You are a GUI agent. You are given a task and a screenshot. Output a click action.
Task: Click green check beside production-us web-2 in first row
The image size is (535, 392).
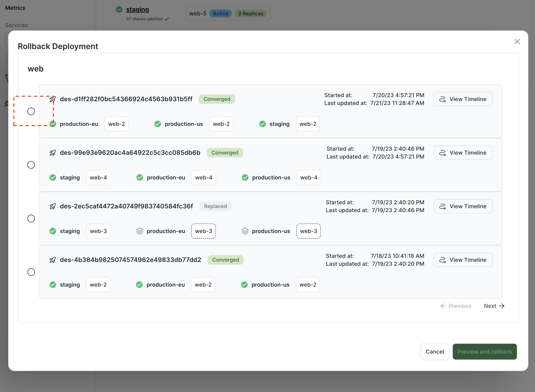pyautogui.click(x=158, y=124)
